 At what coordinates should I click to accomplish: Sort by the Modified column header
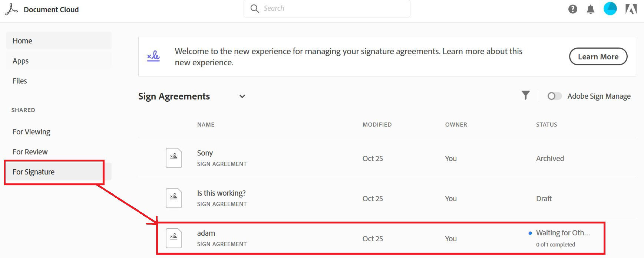click(x=377, y=124)
